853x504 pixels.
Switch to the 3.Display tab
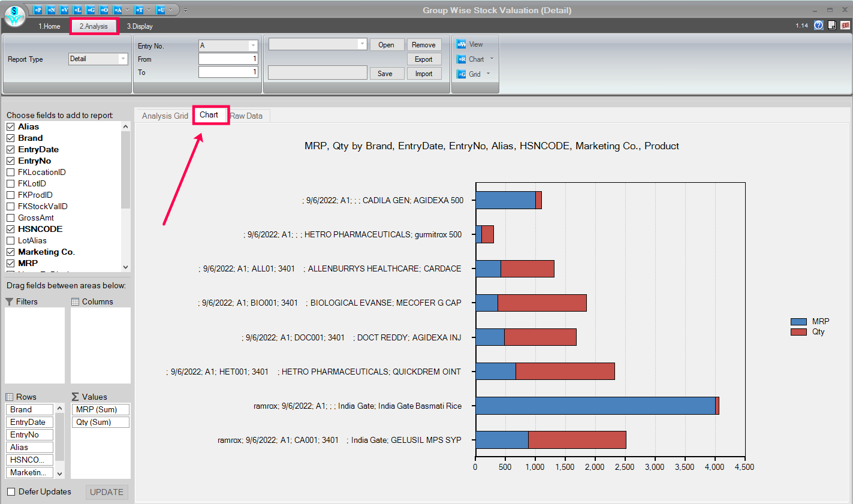pyautogui.click(x=140, y=26)
